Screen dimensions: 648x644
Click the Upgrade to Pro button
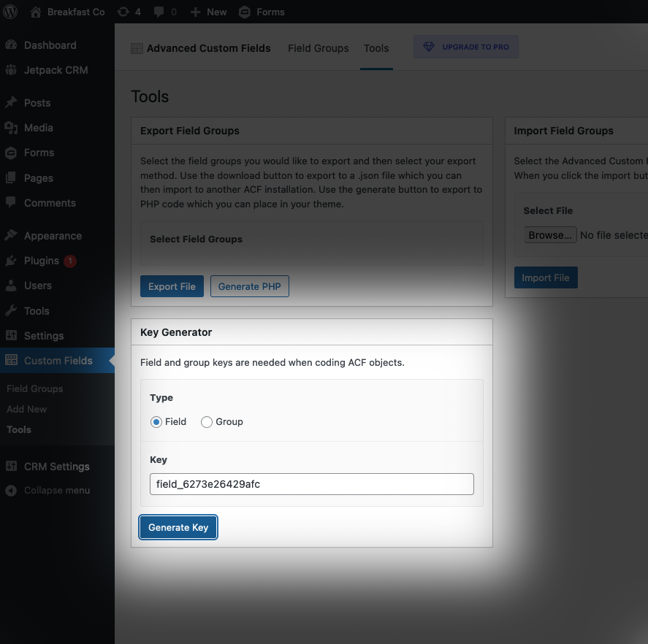click(x=466, y=47)
